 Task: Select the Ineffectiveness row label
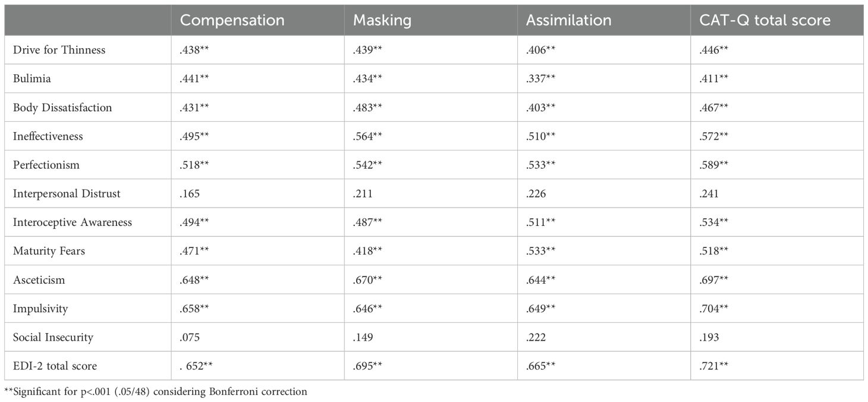coord(48,136)
